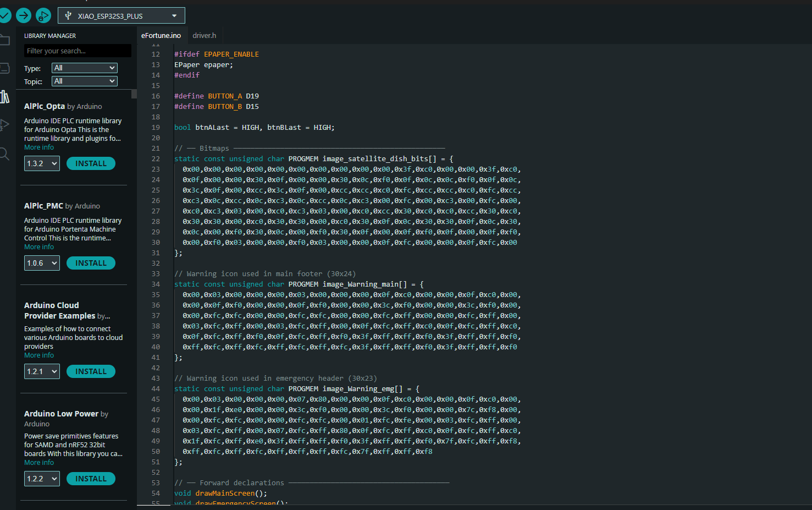Click the LIBRARY MANAGER panel heading

pyautogui.click(x=50, y=36)
